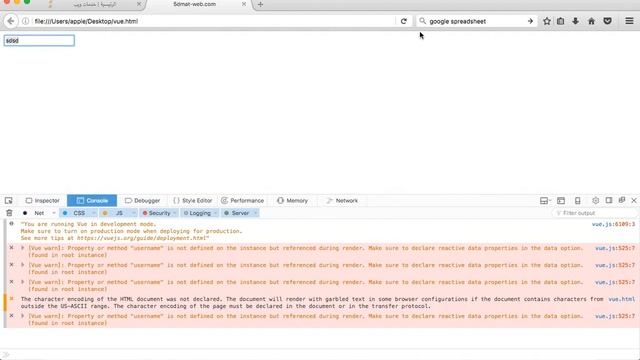Toggle Server message filter

tap(237, 213)
